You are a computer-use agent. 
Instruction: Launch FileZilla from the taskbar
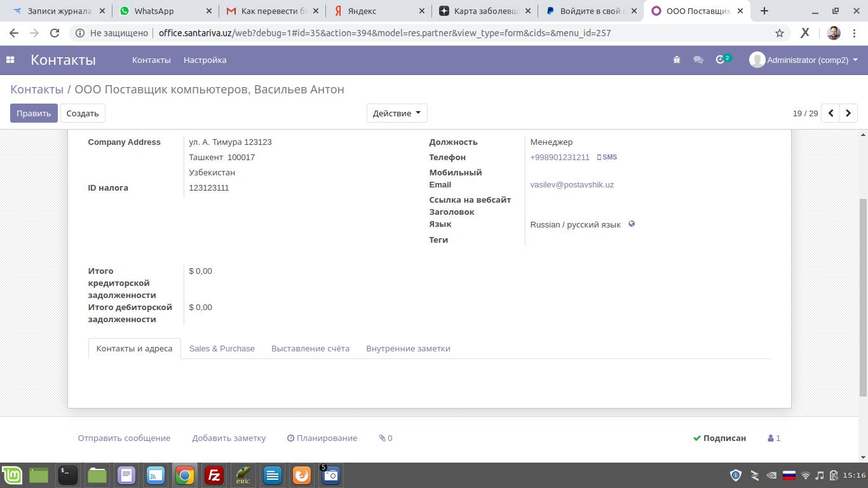[214, 475]
